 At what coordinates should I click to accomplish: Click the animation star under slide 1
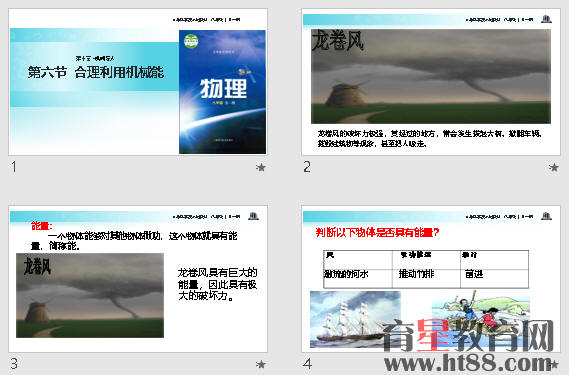261,167
